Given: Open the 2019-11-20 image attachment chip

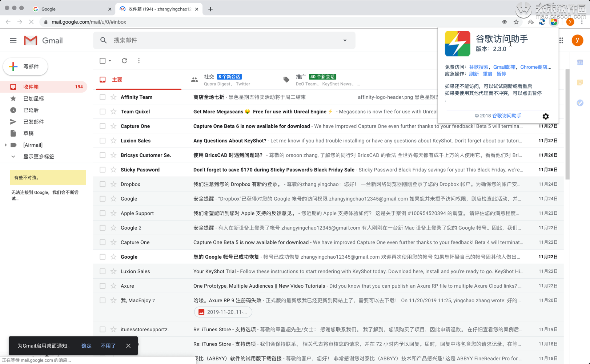Looking at the screenshot, I should (x=223, y=312).
